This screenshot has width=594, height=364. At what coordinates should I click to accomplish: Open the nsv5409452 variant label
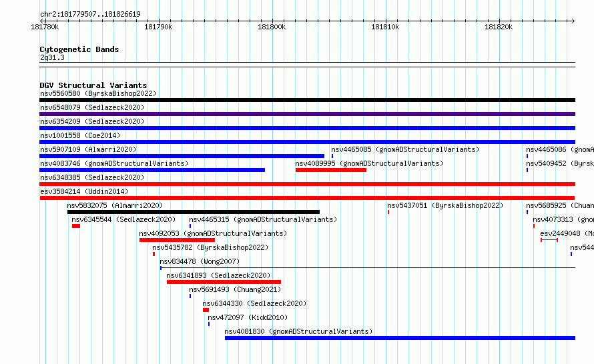click(x=560, y=163)
